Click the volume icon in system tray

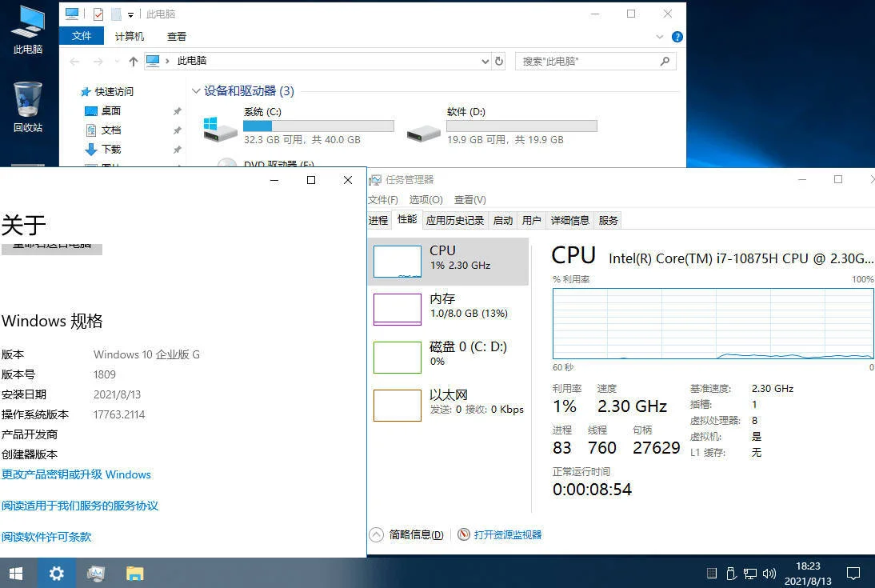click(x=769, y=574)
